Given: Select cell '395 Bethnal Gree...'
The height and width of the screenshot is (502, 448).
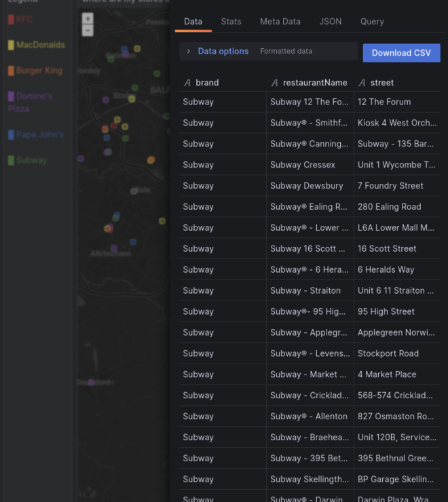Looking at the screenshot, I should point(397,459).
